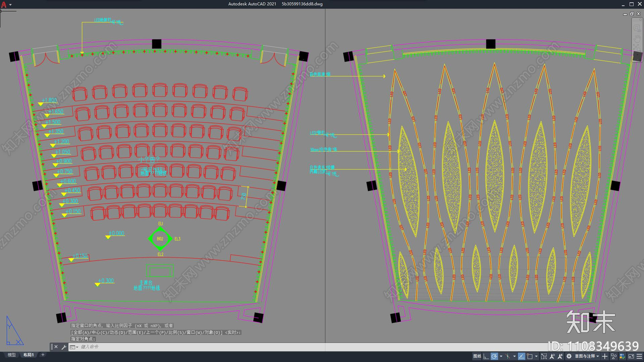Select the +1.800 elevation label
The width and height of the screenshot is (644, 362).
49,100
